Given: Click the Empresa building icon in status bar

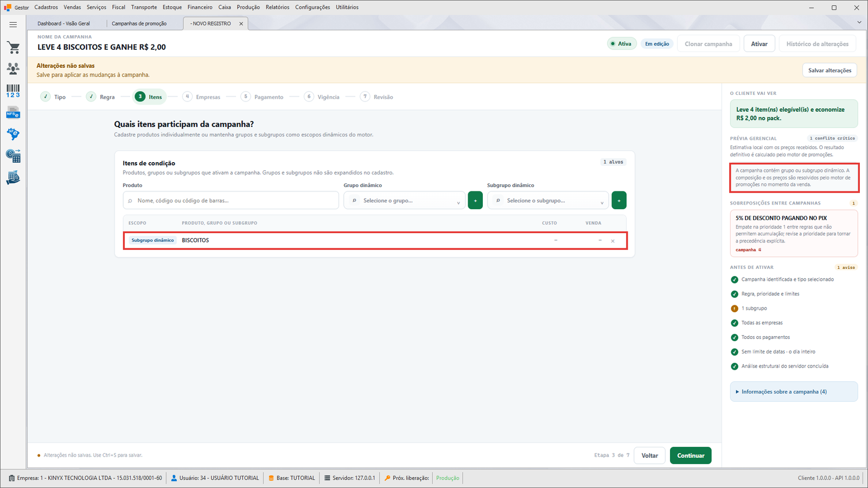Looking at the screenshot, I should (12, 478).
